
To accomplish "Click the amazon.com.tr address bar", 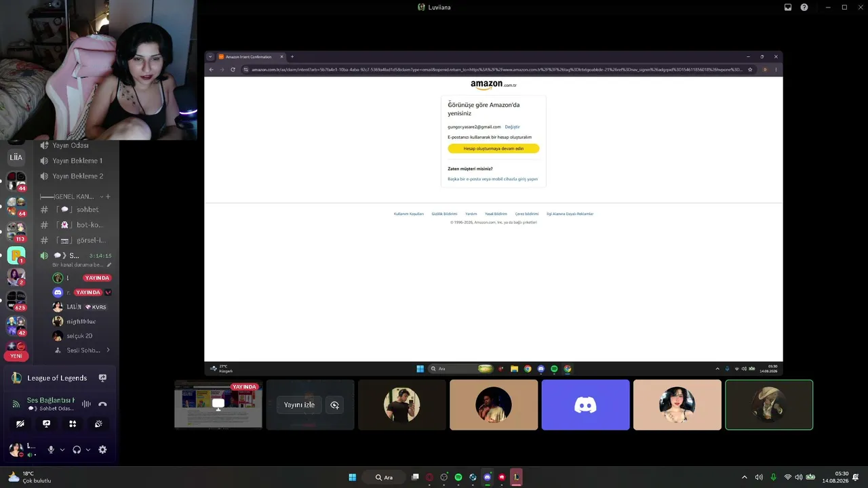I will coord(498,69).
